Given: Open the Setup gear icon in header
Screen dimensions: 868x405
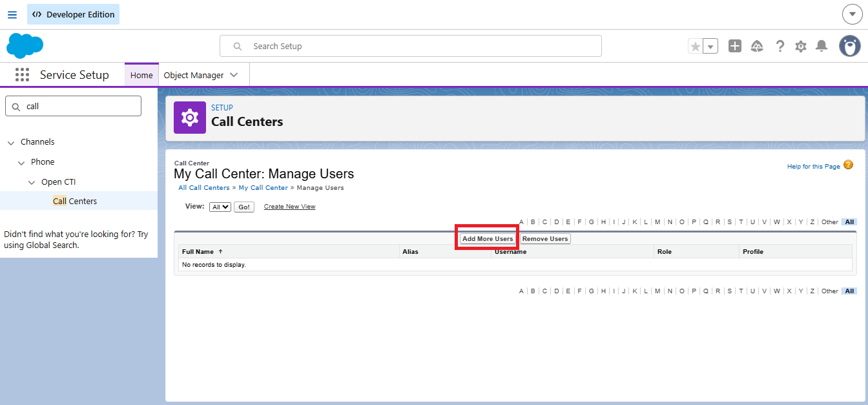Looking at the screenshot, I should tap(801, 46).
